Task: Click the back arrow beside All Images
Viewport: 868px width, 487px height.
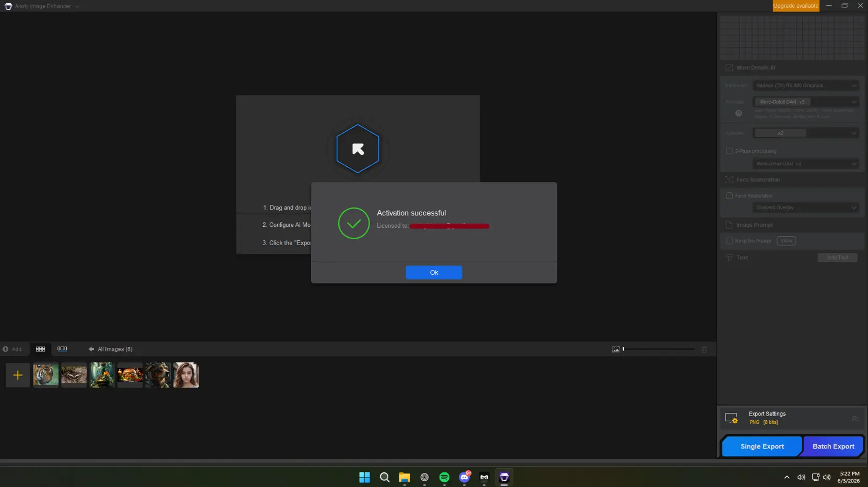Action: [91, 349]
